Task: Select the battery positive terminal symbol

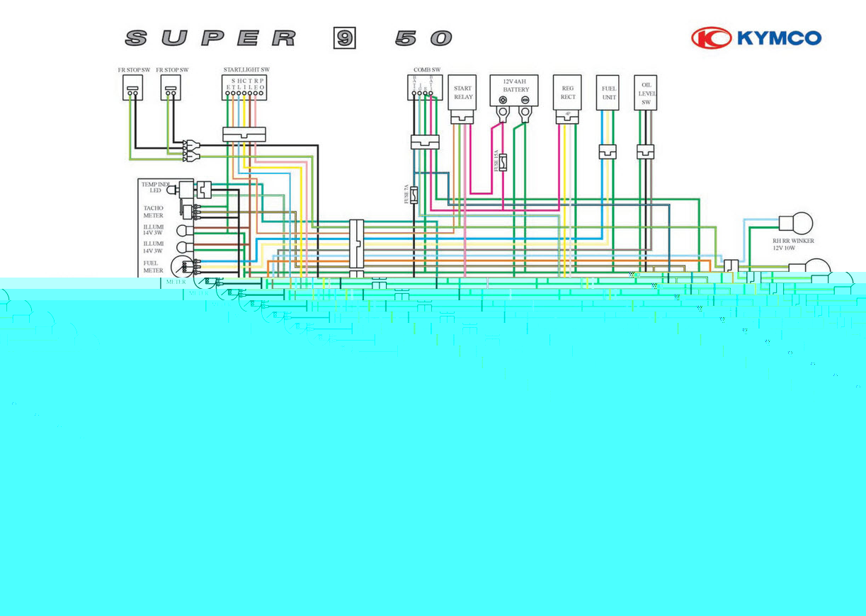Action: point(503,112)
